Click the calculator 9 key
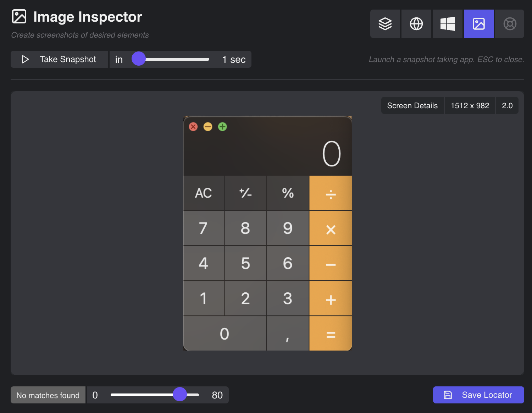This screenshot has width=532, height=413. tap(288, 228)
